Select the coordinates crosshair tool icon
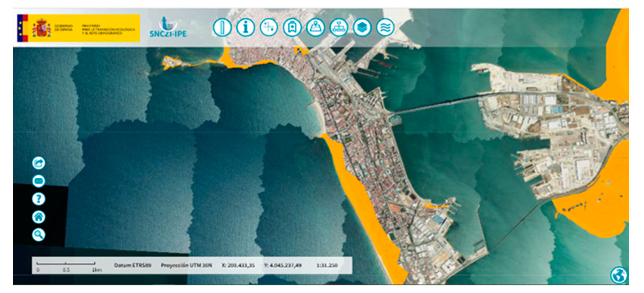Image resolution: width=644 pixels, height=293 pixels. coord(269,27)
